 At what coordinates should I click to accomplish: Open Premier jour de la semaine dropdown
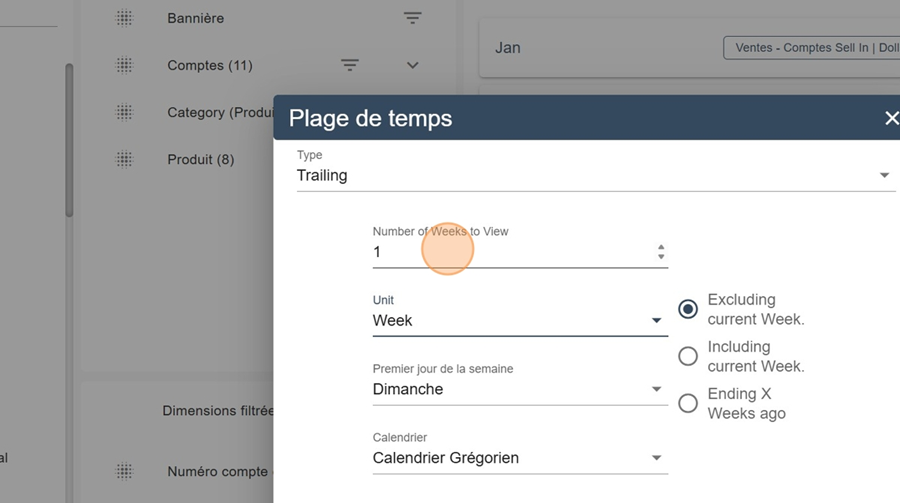(520, 389)
